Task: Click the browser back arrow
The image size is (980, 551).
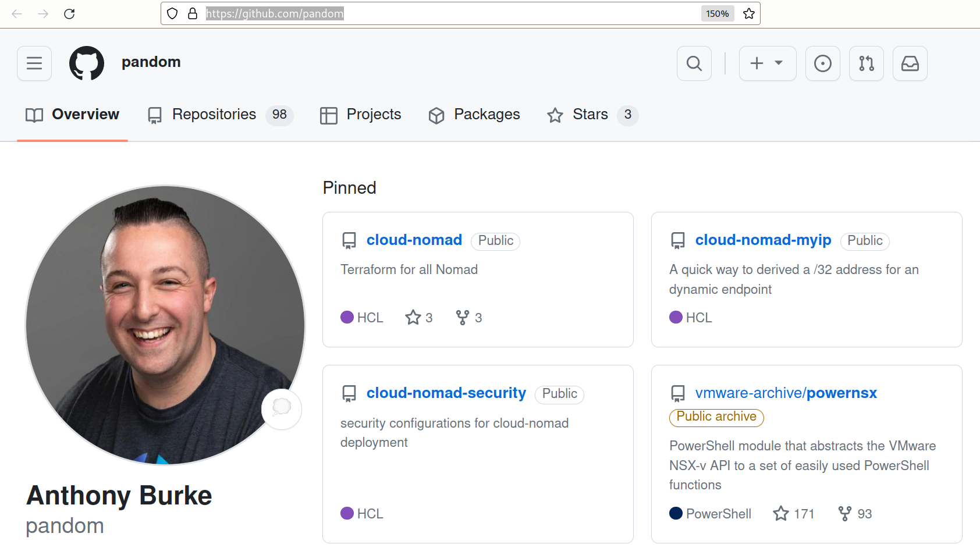Action: click(x=17, y=13)
